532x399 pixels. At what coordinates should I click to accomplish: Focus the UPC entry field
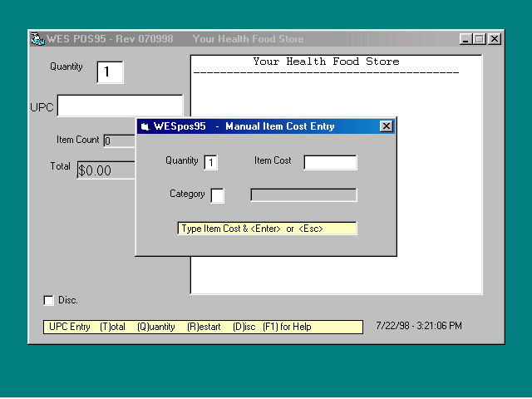[120, 106]
